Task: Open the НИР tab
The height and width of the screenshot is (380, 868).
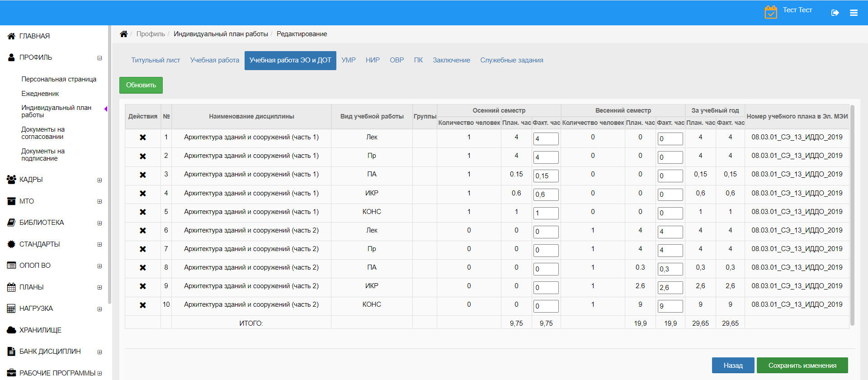Action: pos(373,60)
